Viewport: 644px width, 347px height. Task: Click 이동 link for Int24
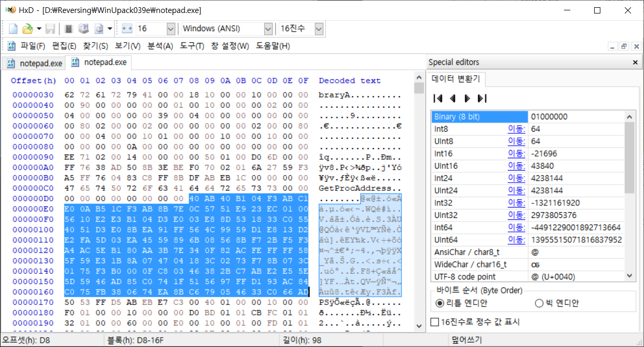tap(516, 178)
